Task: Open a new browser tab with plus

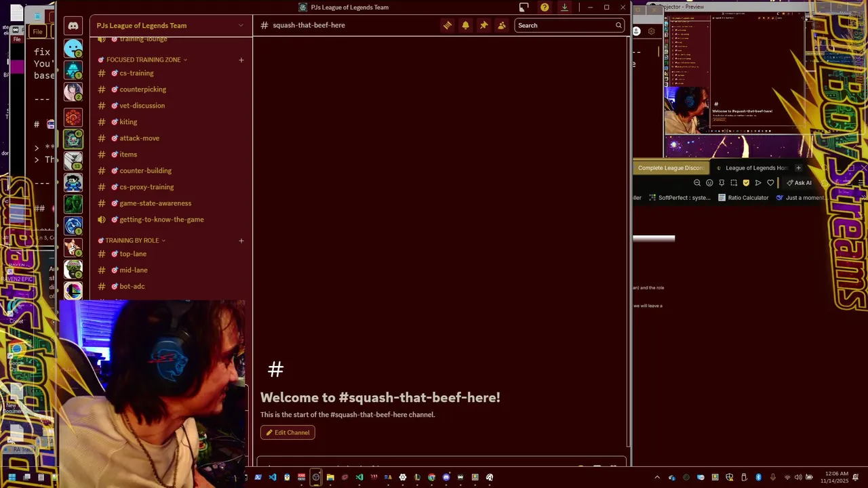Action: [798, 168]
